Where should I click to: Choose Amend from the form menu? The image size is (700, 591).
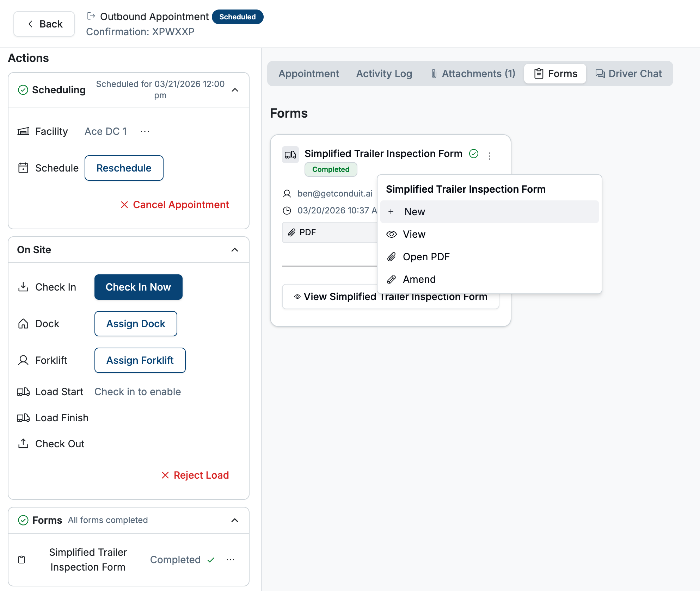490,279
